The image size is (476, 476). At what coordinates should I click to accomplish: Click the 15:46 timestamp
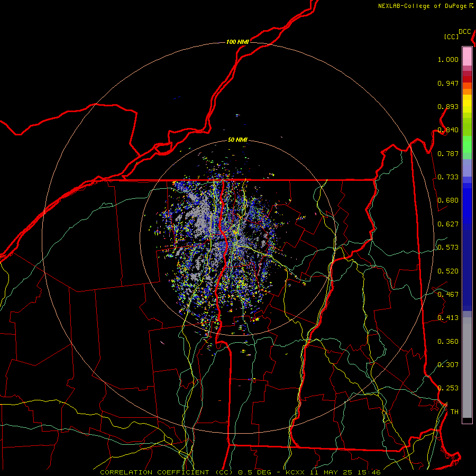tap(369, 472)
